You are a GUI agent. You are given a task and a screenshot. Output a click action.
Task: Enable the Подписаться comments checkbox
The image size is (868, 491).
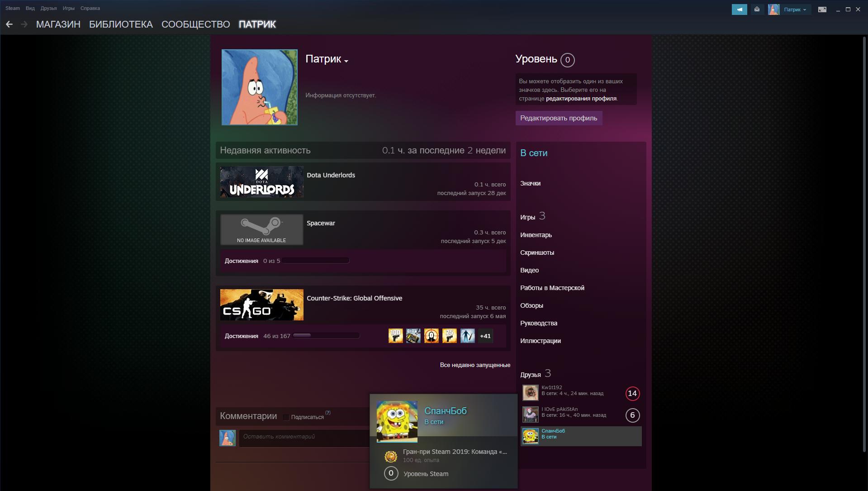pyautogui.click(x=286, y=417)
